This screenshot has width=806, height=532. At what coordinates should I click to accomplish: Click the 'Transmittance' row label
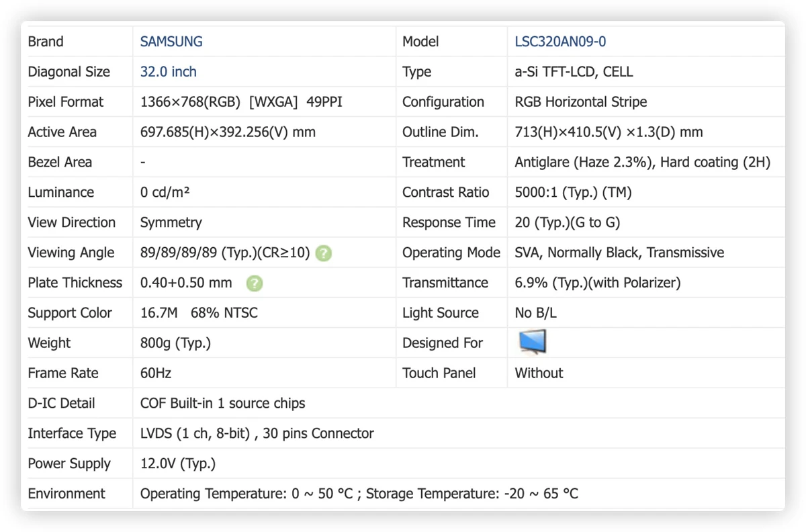coord(445,283)
